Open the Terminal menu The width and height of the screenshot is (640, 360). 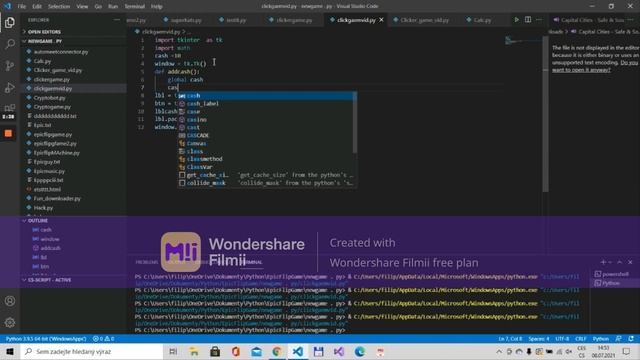pyautogui.click(x=134, y=6)
